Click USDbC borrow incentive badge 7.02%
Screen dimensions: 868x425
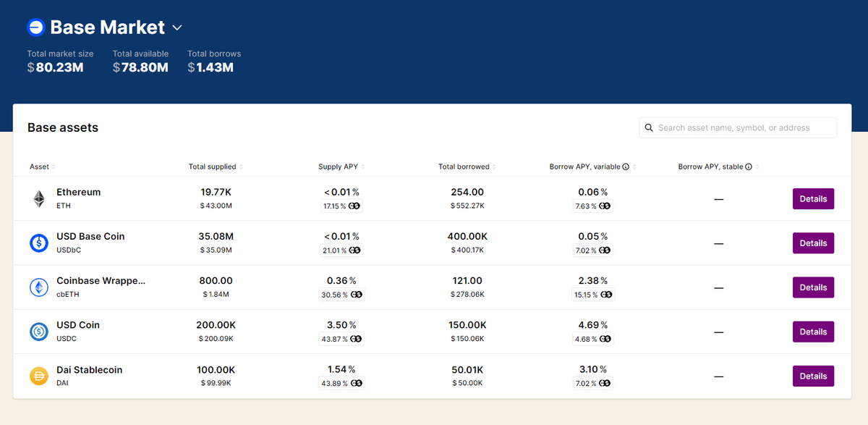pyautogui.click(x=593, y=251)
